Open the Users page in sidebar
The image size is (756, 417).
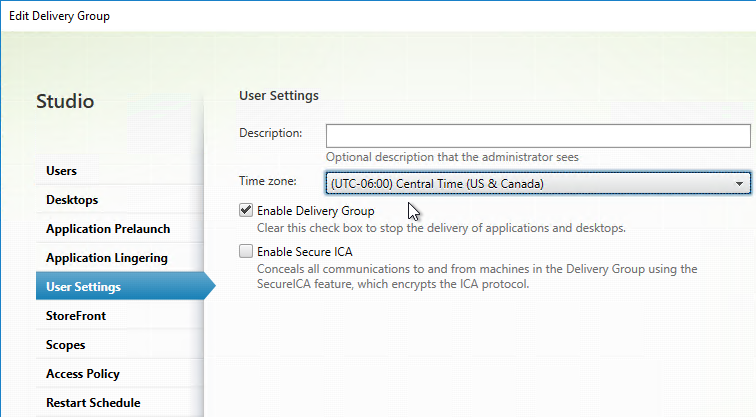61,171
